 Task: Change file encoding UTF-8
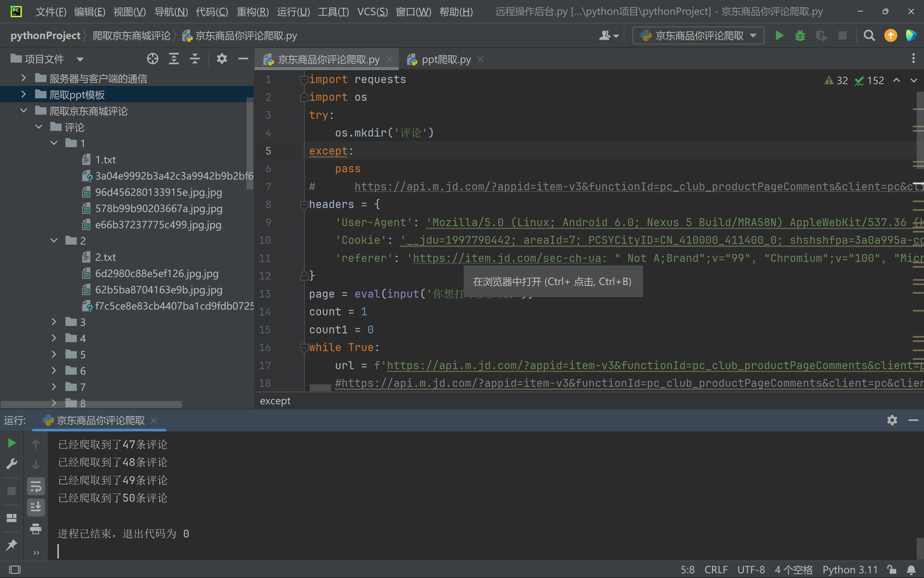[x=751, y=570]
